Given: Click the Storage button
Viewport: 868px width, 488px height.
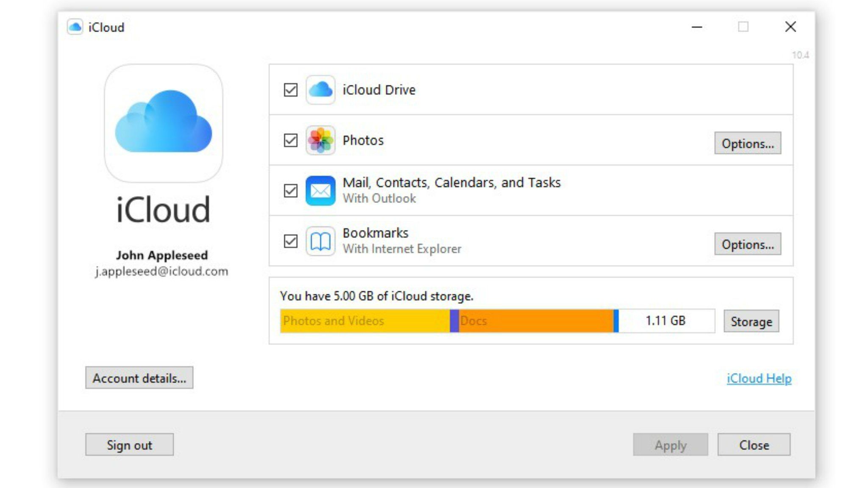Looking at the screenshot, I should (751, 322).
